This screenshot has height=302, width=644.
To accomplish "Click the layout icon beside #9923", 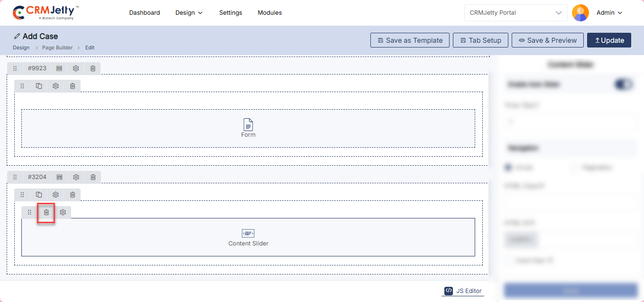I will [59, 68].
